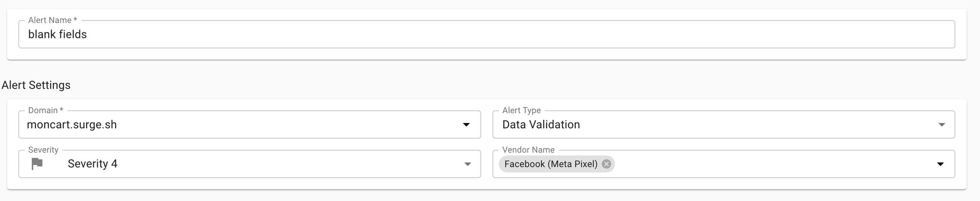Click the Domain field label

click(46, 110)
